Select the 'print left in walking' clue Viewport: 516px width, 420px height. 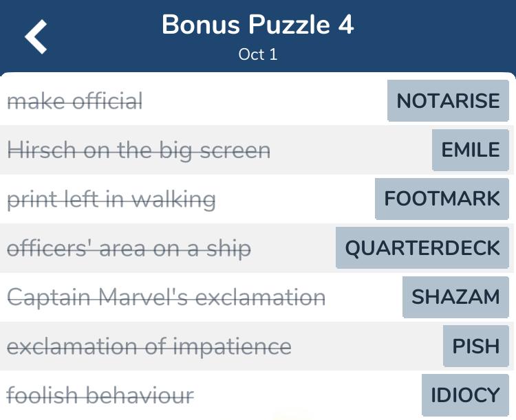tap(111, 199)
